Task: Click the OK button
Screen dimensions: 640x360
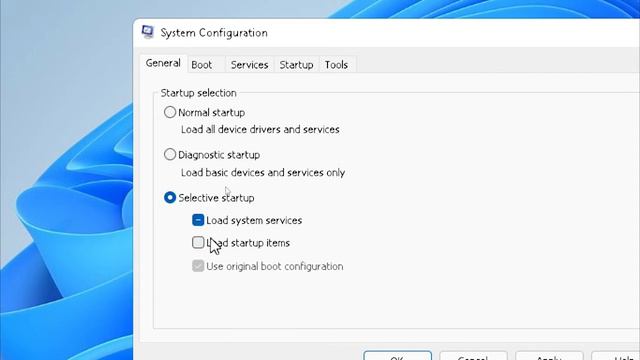Action: 398,355
